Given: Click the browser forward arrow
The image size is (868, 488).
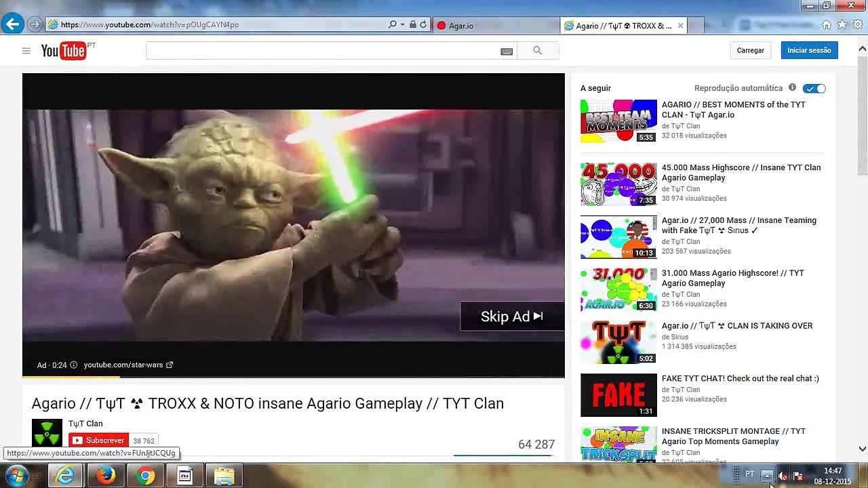Looking at the screenshot, I should [x=35, y=24].
